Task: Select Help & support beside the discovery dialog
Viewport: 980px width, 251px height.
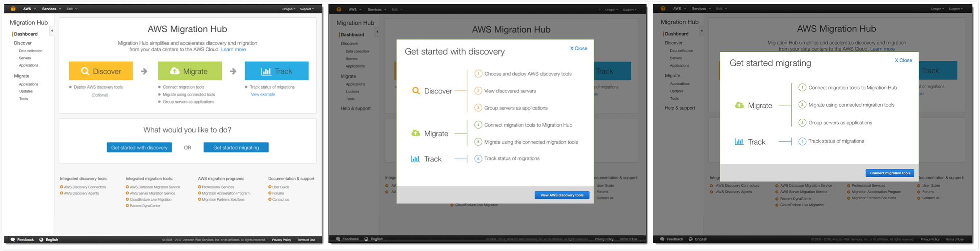Action: 355,108
